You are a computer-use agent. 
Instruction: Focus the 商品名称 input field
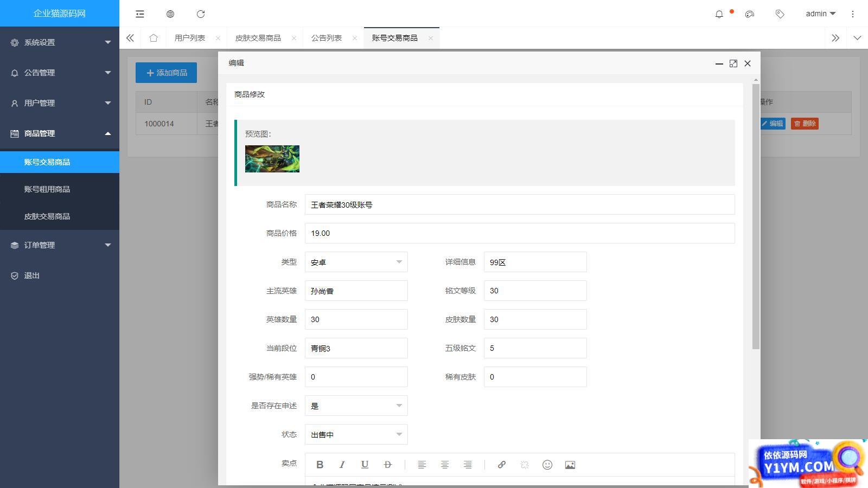coord(520,204)
